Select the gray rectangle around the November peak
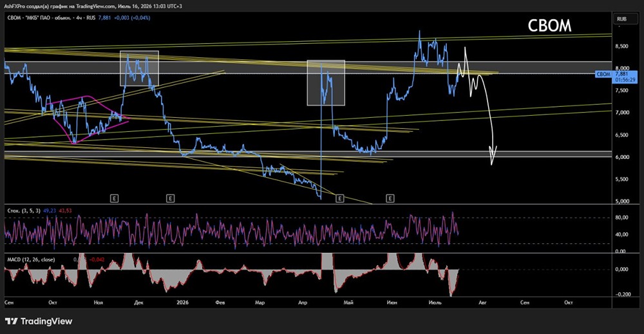644x334 pixels. pyautogui.click(x=139, y=68)
